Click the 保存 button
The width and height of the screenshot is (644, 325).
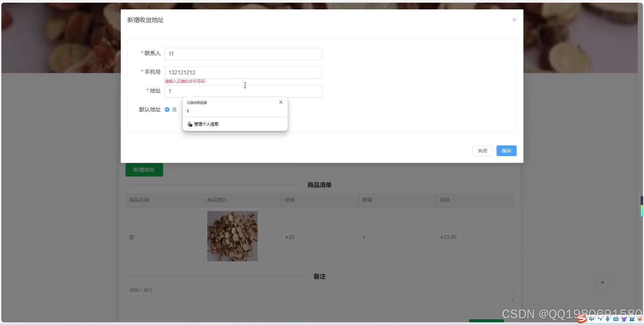click(x=506, y=151)
